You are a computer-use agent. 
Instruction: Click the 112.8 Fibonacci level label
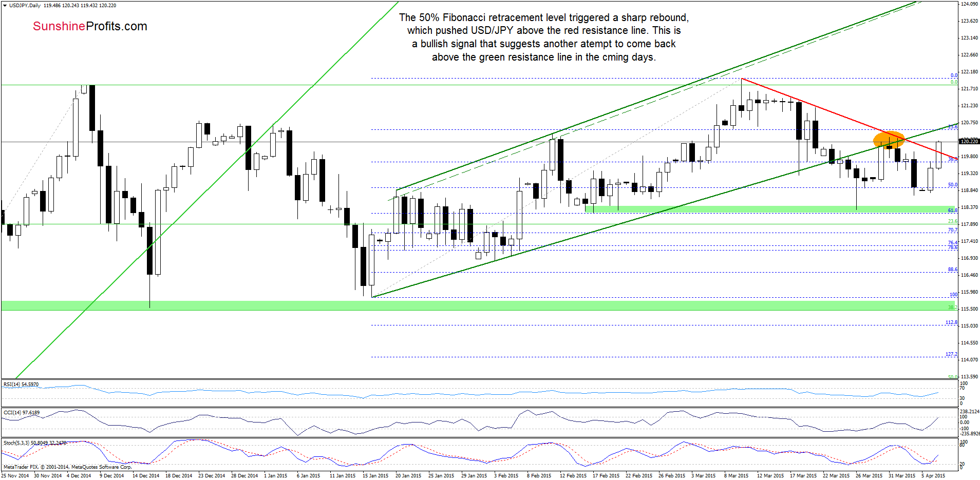pos(951,322)
